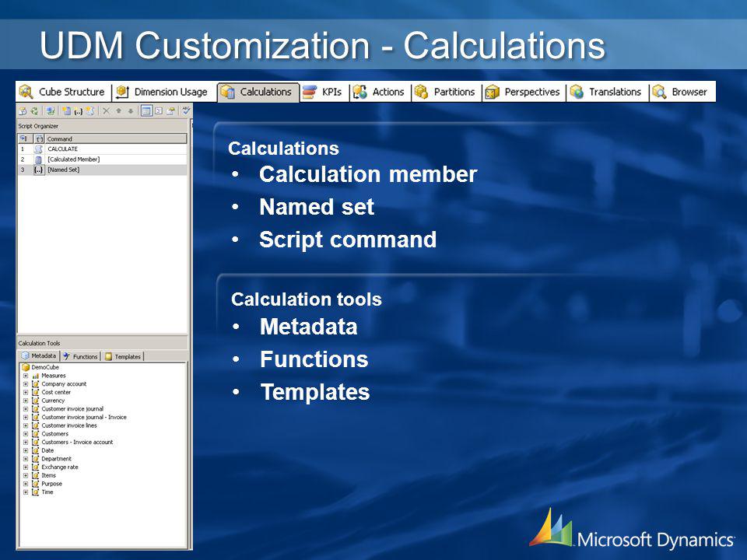Switch to Form View icon
Image resolution: width=747 pixels, height=560 pixels.
point(147,111)
